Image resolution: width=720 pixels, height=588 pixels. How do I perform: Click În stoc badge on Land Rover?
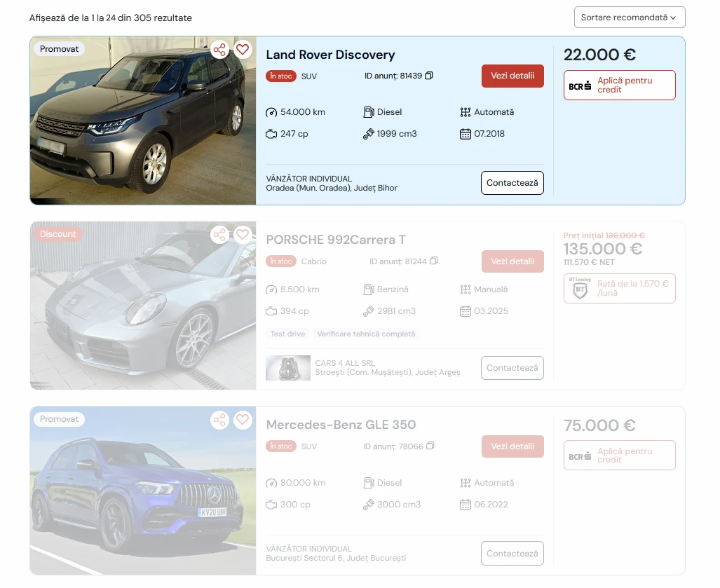tap(281, 76)
